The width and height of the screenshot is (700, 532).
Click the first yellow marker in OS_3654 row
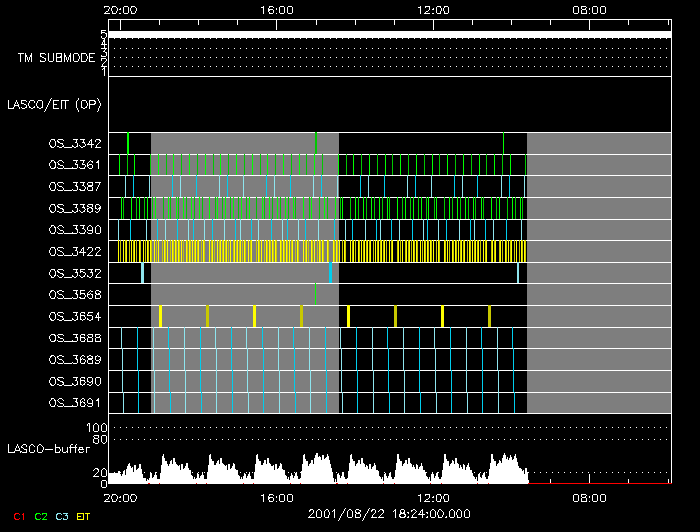[x=160, y=316]
